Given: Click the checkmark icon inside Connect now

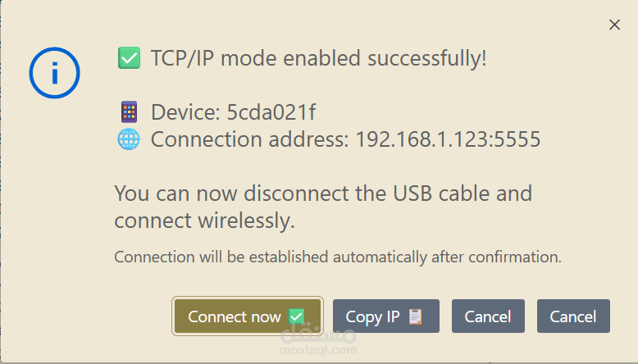Looking at the screenshot, I should [297, 316].
